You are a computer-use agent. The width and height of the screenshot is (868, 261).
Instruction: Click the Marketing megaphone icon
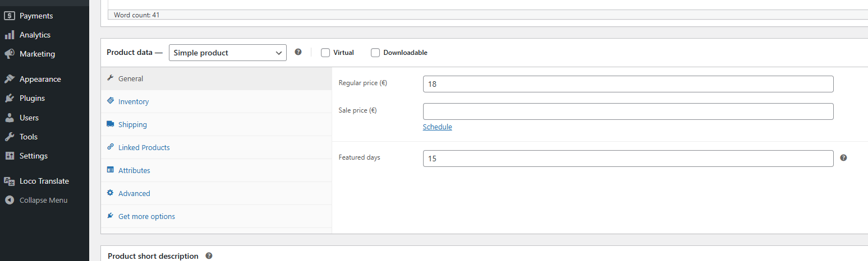point(9,54)
